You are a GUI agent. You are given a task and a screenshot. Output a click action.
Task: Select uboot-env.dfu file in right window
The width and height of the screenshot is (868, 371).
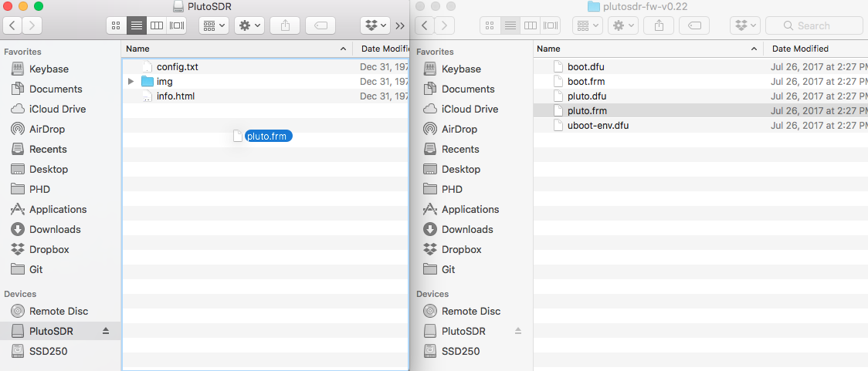point(598,125)
